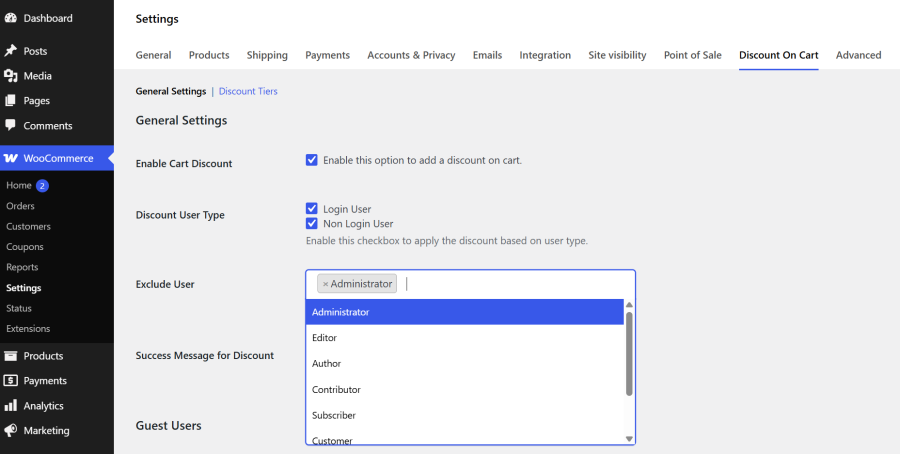Open Orders in the sidebar
This screenshot has width=900, height=454.
pos(20,205)
